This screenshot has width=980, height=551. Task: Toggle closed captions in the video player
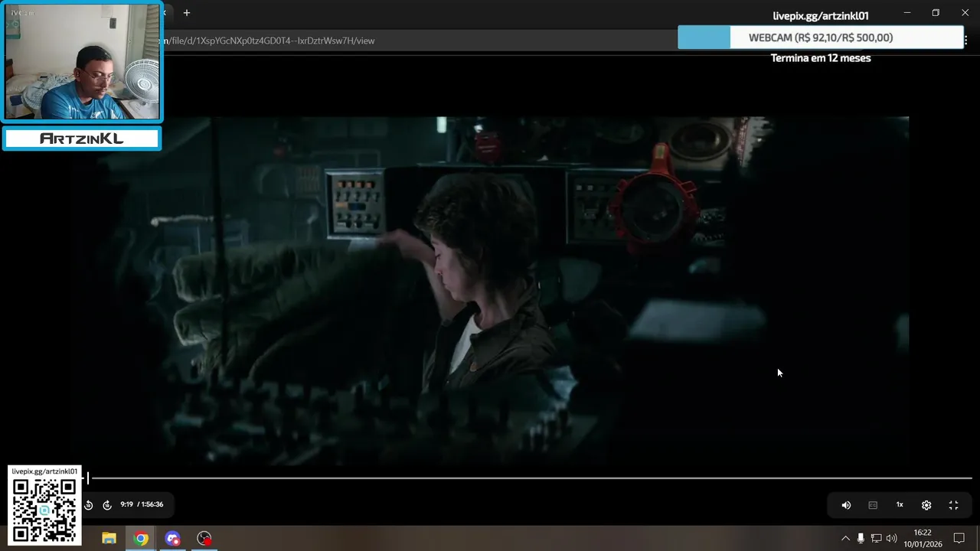tap(873, 505)
